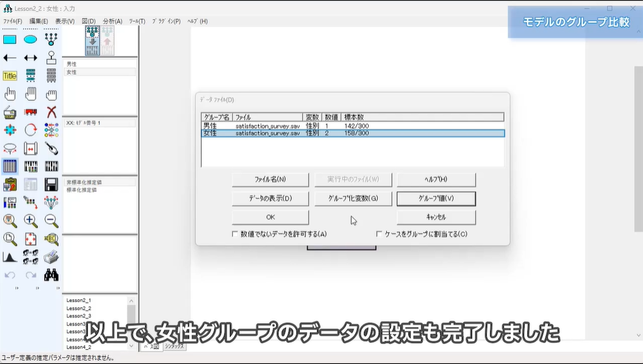The image size is (643, 364).
Task: Open the 分析(A) menu
Action: tap(113, 21)
